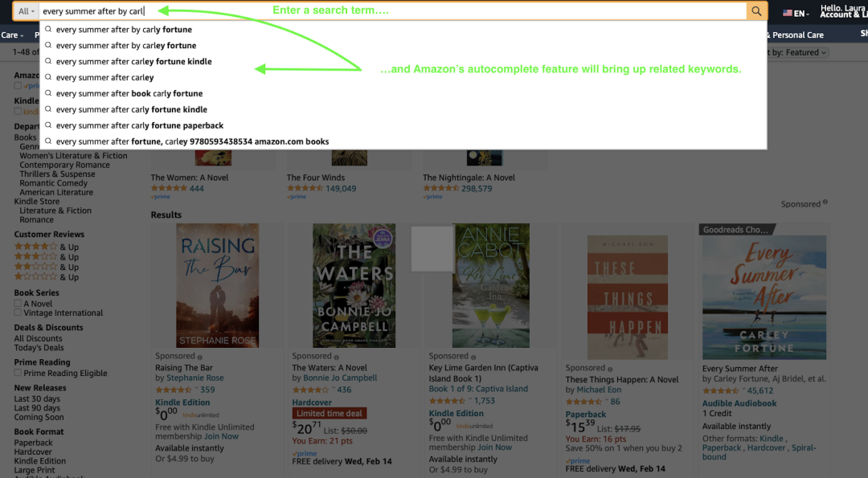This screenshot has height=478, width=868.
Task: Click inside the search text field
Action: point(402,11)
